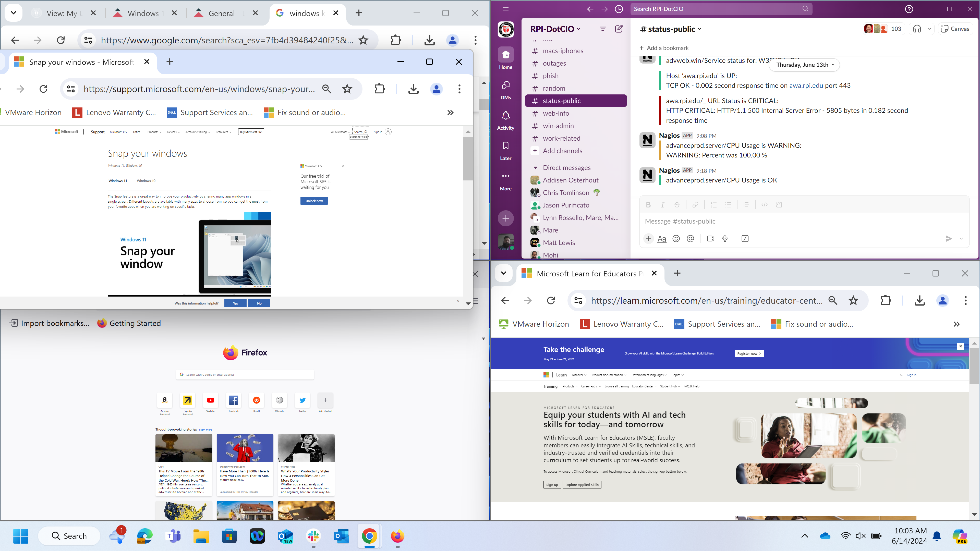Bookmark star in Microsoft Learn window
The height and width of the screenshot is (551, 980).
tap(853, 300)
